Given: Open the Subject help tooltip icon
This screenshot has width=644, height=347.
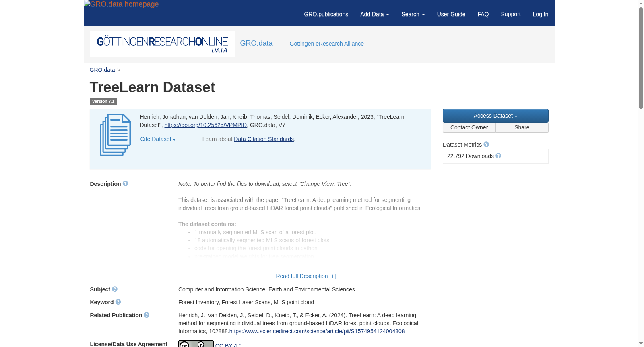Looking at the screenshot, I should coord(115,289).
